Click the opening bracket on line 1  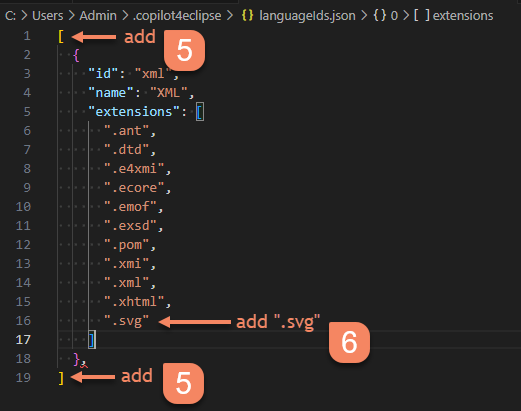(61, 36)
